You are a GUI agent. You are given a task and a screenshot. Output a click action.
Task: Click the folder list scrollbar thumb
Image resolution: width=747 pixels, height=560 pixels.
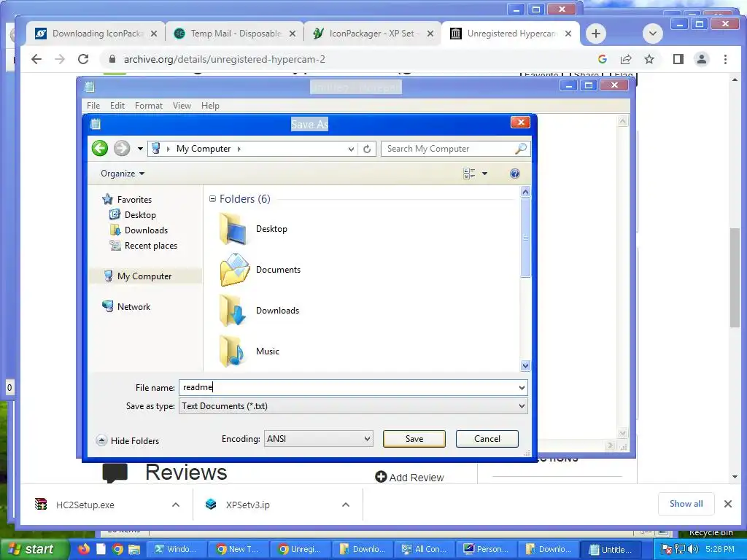point(525,237)
